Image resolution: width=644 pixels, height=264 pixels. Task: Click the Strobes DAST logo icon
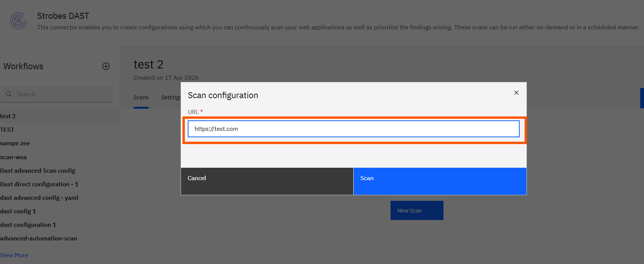tap(18, 21)
